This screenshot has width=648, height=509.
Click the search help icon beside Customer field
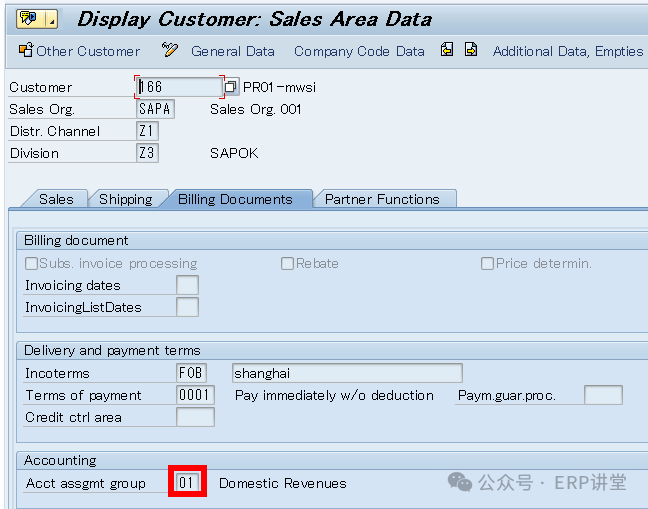(x=231, y=87)
